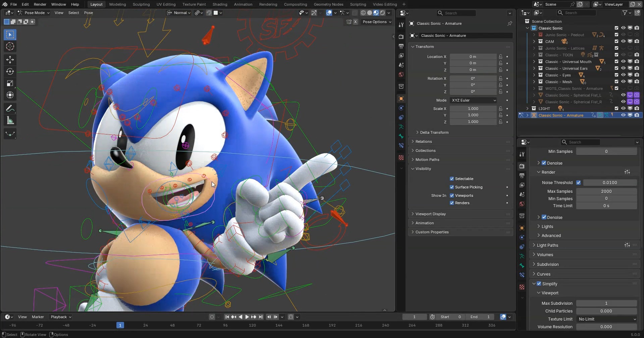This screenshot has width=644, height=338.
Task: Select the Measure tool
Action: 10,121
